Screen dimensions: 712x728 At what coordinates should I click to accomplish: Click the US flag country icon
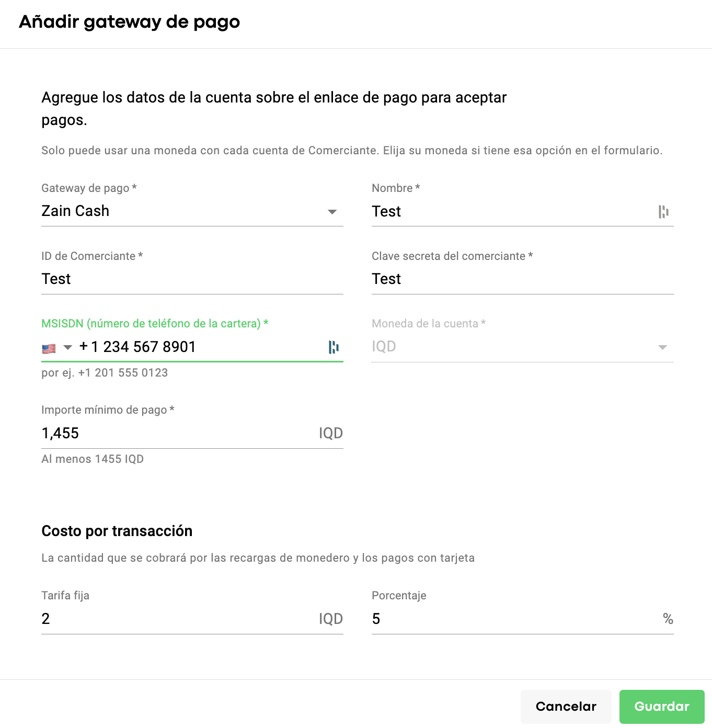(x=49, y=348)
